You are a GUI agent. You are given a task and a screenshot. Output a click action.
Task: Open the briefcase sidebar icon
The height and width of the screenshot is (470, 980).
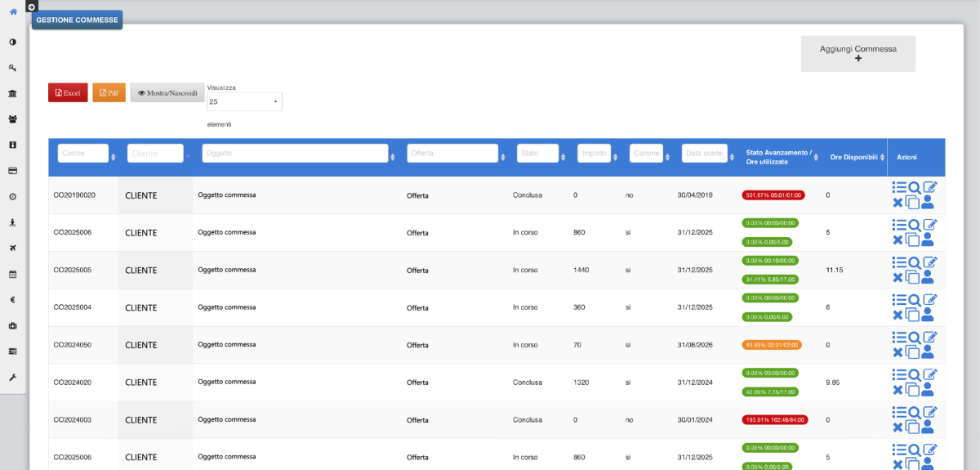coord(12,325)
